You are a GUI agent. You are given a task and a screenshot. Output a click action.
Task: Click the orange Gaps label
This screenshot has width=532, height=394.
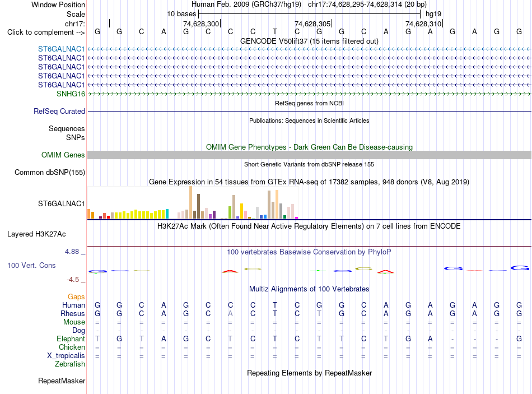click(76, 297)
